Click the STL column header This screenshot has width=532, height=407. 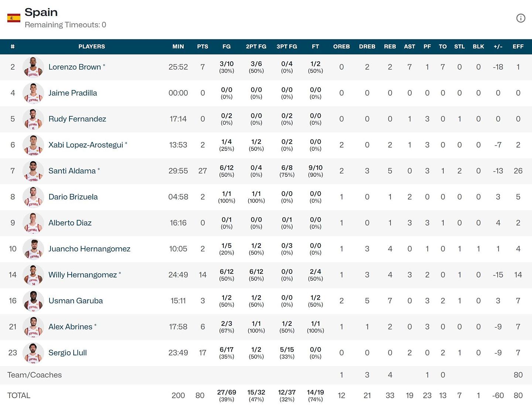coord(459,46)
